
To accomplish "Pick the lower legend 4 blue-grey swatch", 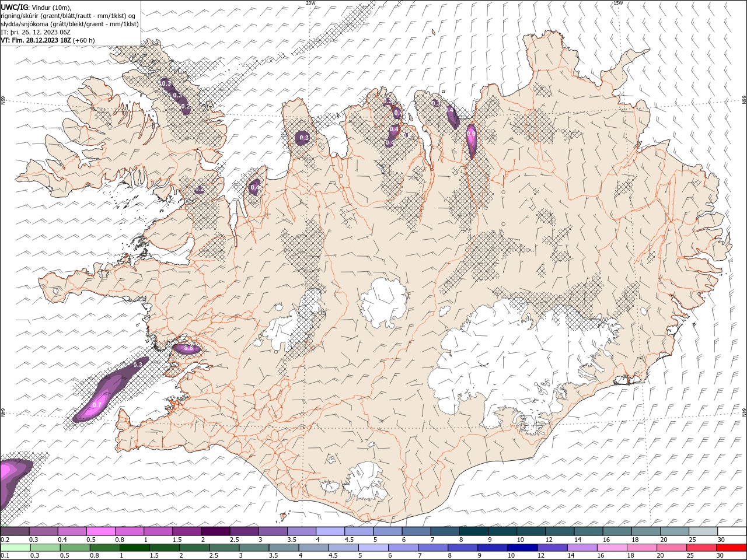I will (315, 548).
